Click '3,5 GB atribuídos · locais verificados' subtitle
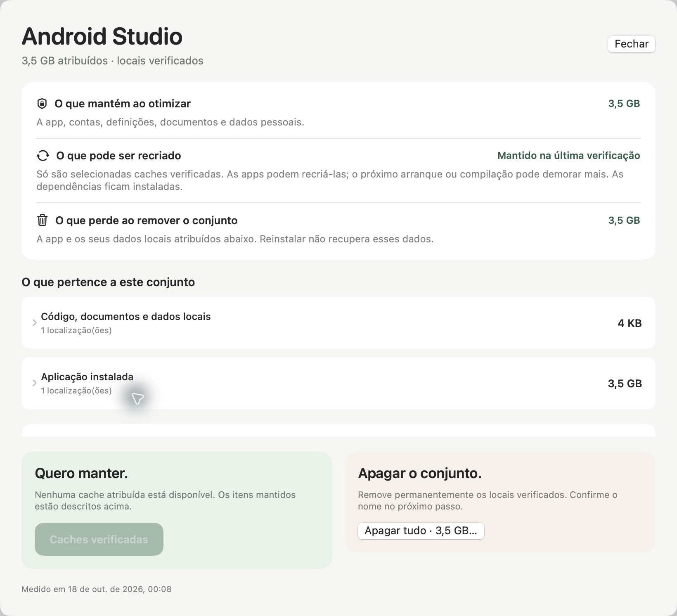The width and height of the screenshot is (677, 616). pyautogui.click(x=112, y=61)
